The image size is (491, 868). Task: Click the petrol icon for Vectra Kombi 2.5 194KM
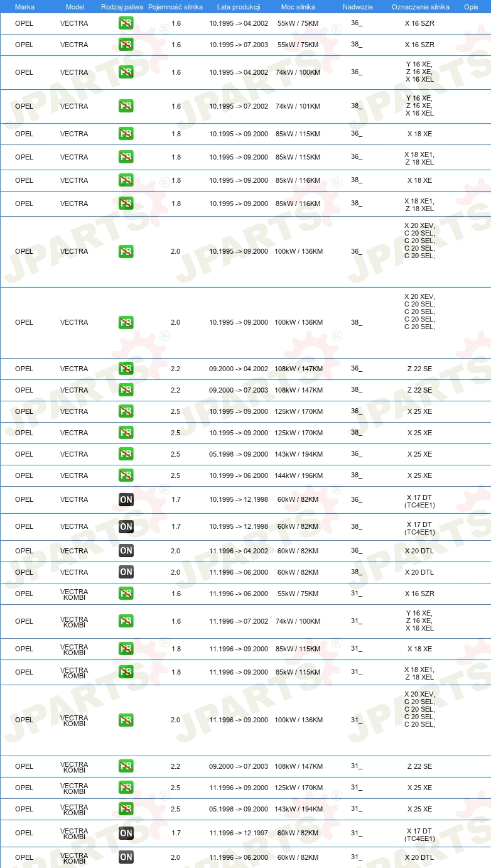(126, 809)
